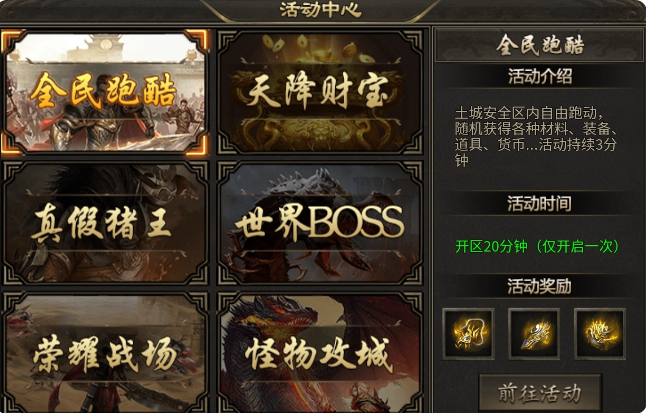Select the 世界BOSS activity card
The width and height of the screenshot is (646, 413).
(320, 223)
